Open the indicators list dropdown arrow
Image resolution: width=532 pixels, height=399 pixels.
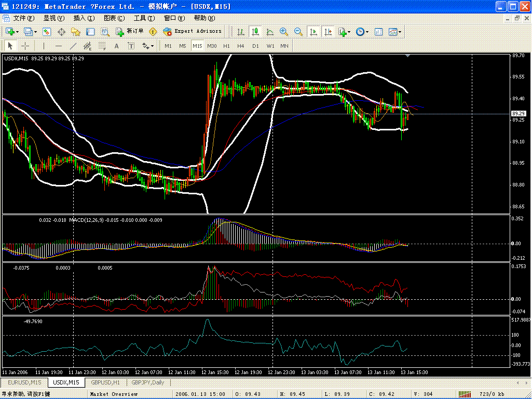click(349, 32)
